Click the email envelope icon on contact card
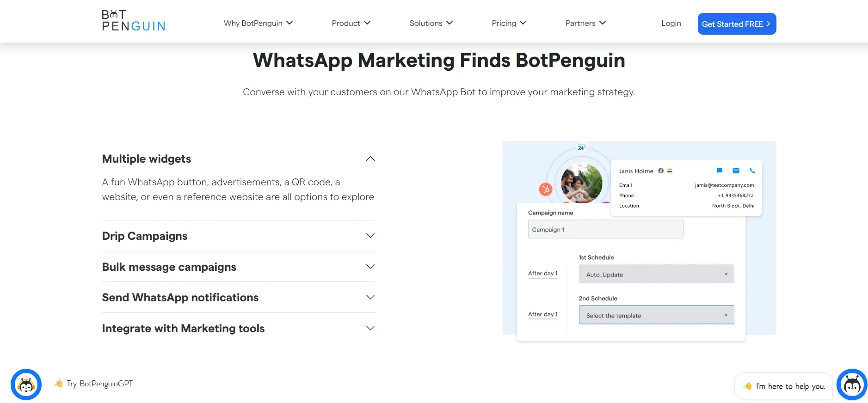Screen dimensions: 868x403 click(x=736, y=171)
